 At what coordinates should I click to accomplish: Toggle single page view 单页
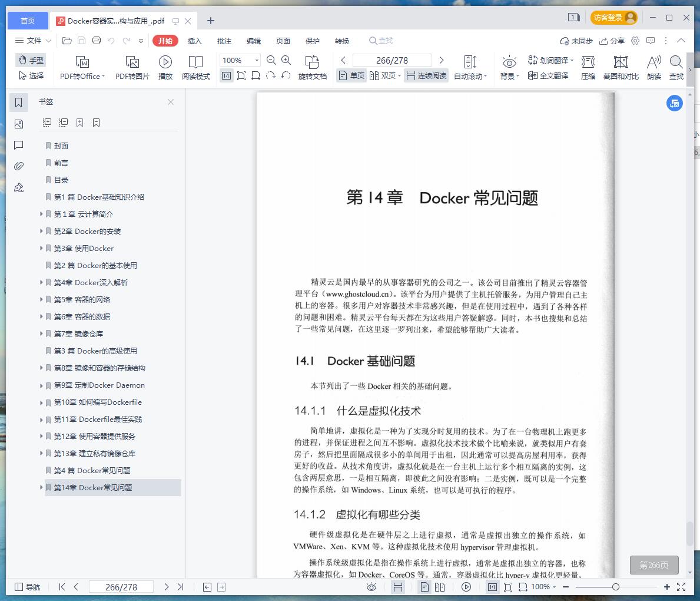click(x=351, y=75)
